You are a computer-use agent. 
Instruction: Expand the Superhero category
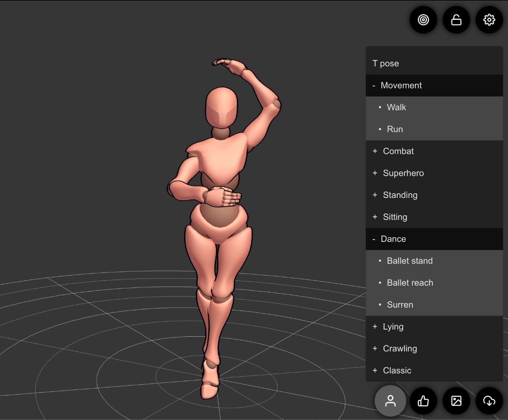(x=434, y=173)
